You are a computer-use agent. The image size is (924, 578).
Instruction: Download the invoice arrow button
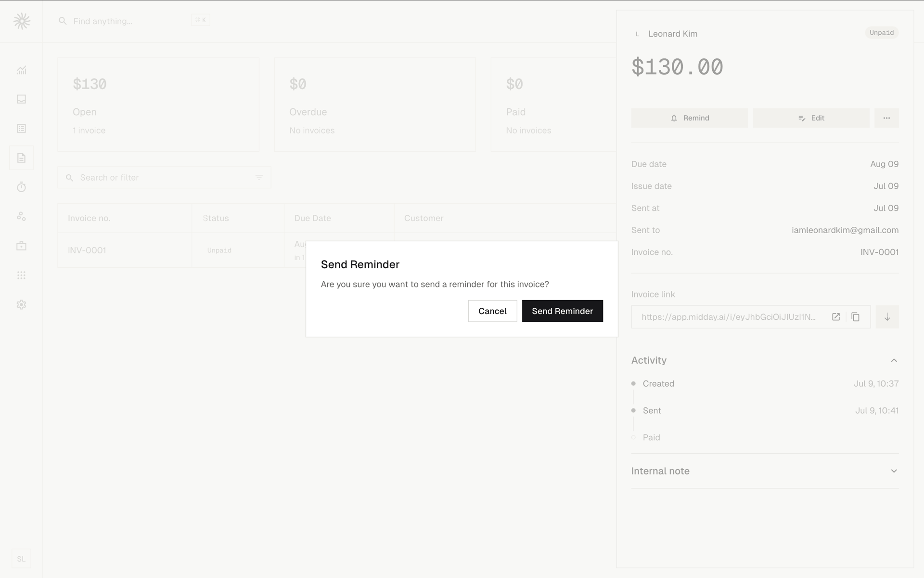pos(887,317)
